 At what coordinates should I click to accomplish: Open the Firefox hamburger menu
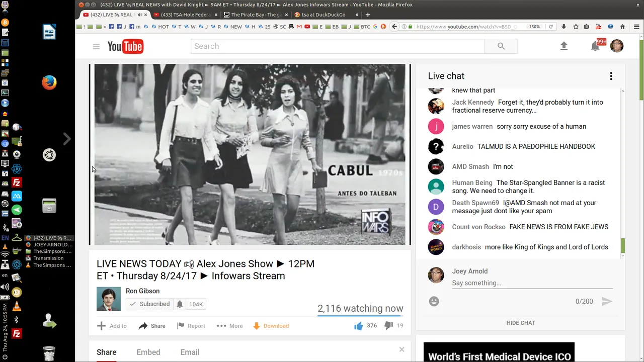click(636, 27)
